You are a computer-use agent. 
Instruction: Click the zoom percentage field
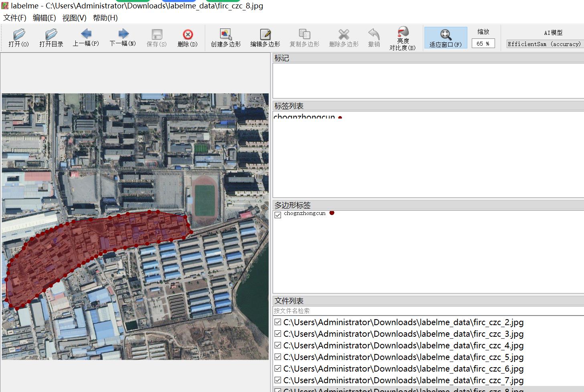point(483,44)
